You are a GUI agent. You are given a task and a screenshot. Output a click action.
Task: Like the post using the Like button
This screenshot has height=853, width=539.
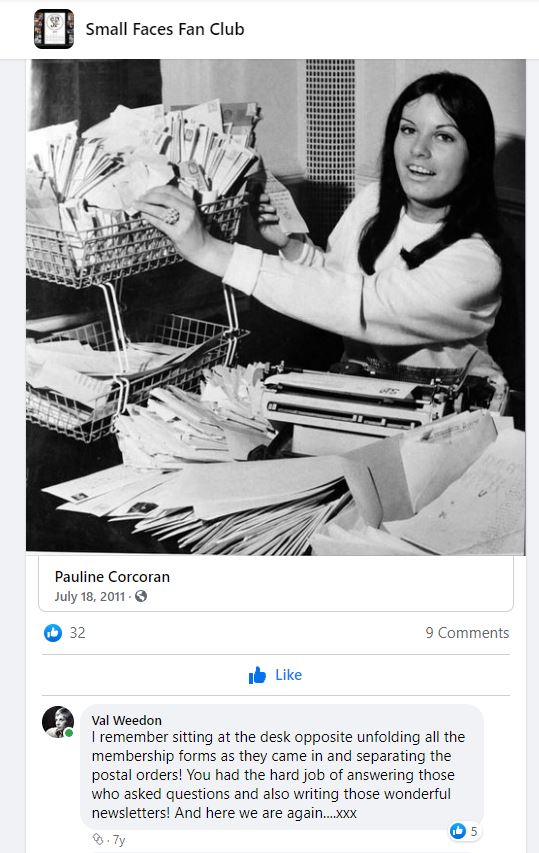click(275, 675)
